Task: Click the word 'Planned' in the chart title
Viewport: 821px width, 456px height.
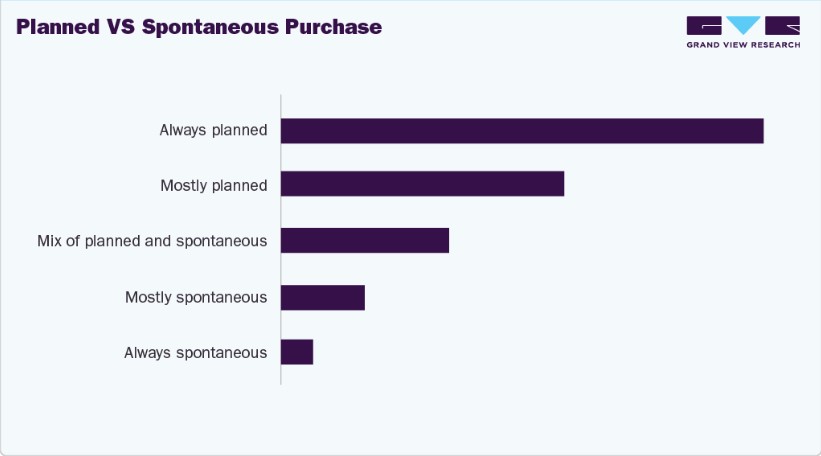Action: pyautogui.click(x=57, y=28)
